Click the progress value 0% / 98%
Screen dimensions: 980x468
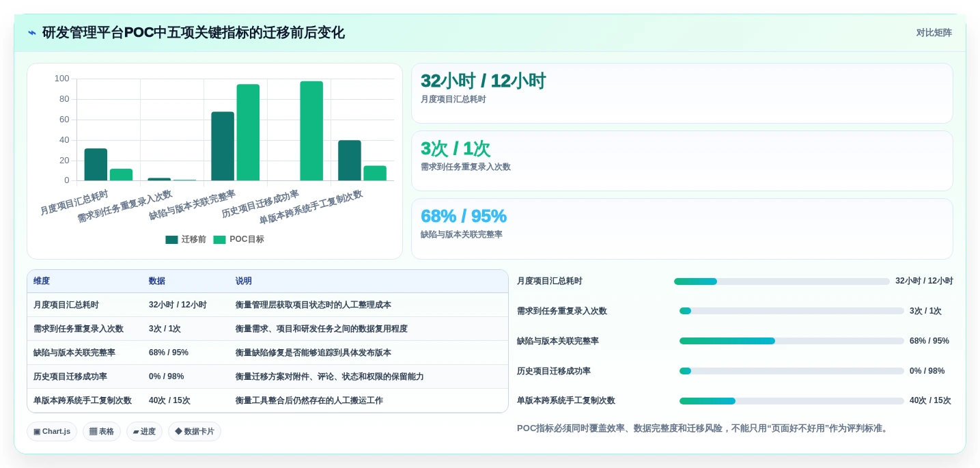point(927,371)
